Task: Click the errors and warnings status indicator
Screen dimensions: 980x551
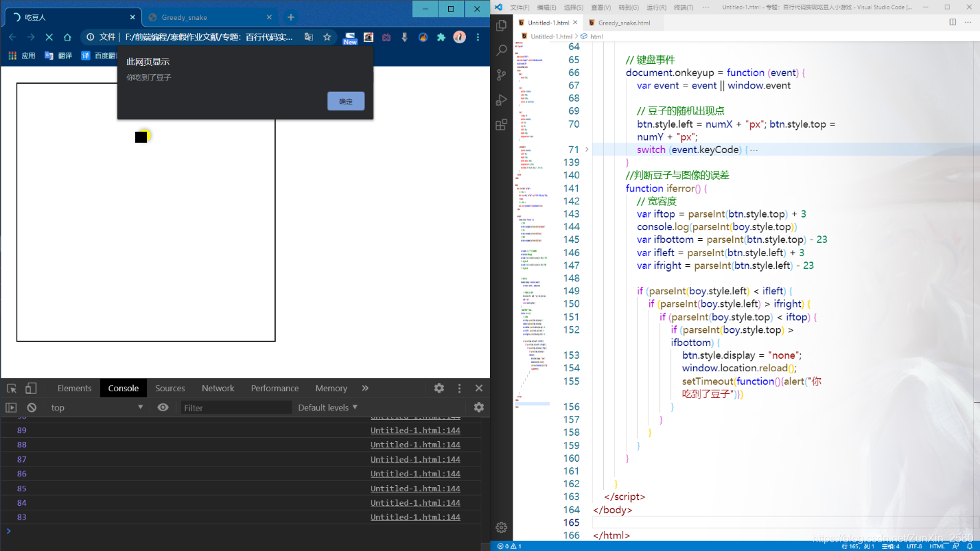Action: 509,546
